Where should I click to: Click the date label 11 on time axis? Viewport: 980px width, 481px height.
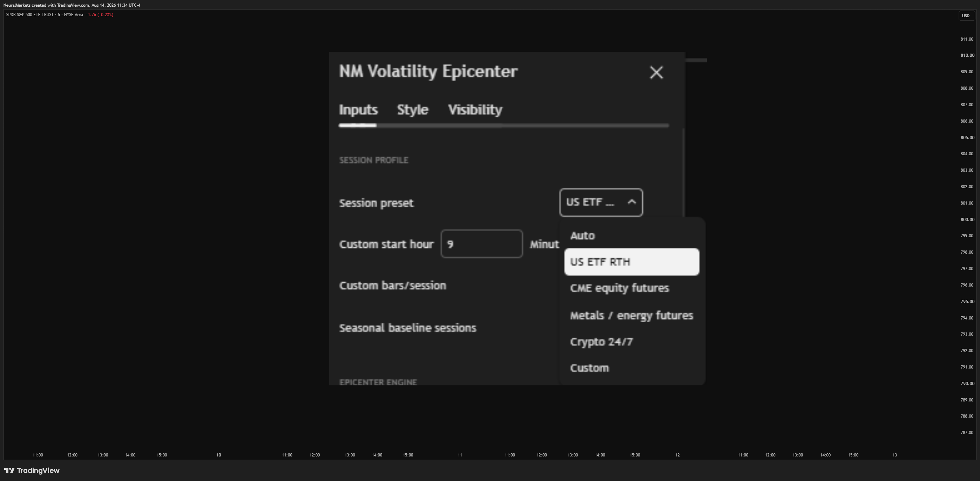460,455
